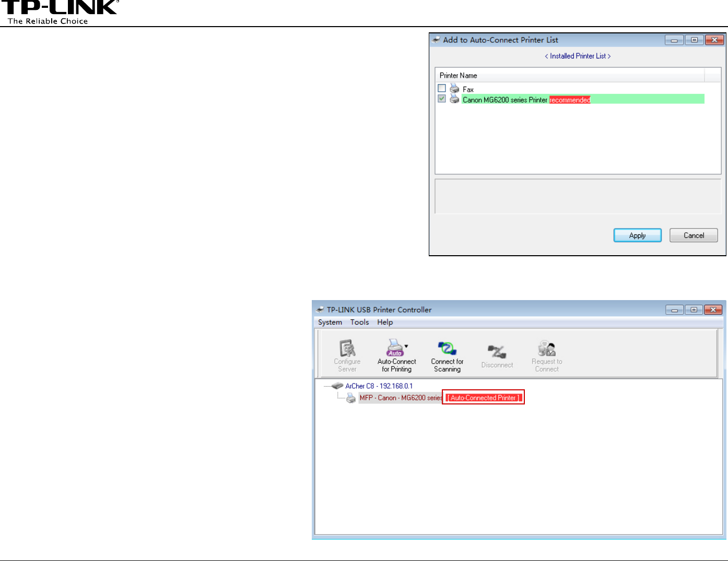
Task: Click the 'Auto-Connected Printer' status label
Action: (x=484, y=398)
